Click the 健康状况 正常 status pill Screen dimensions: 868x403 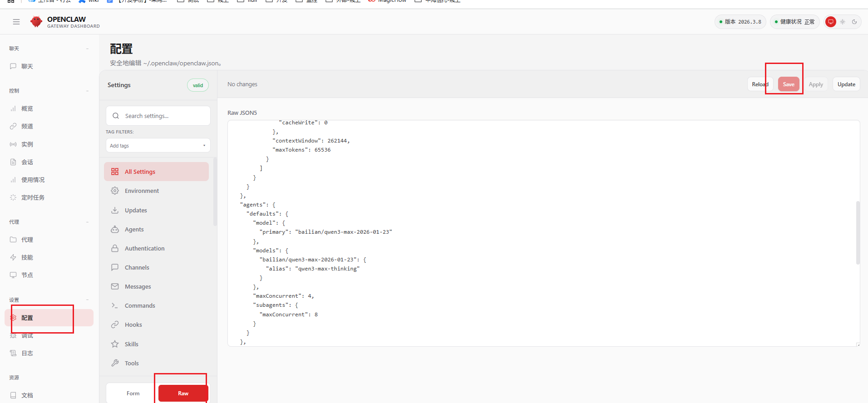[795, 22]
